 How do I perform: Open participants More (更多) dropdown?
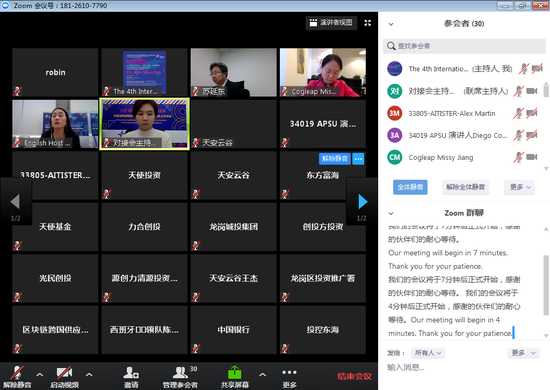pos(520,187)
